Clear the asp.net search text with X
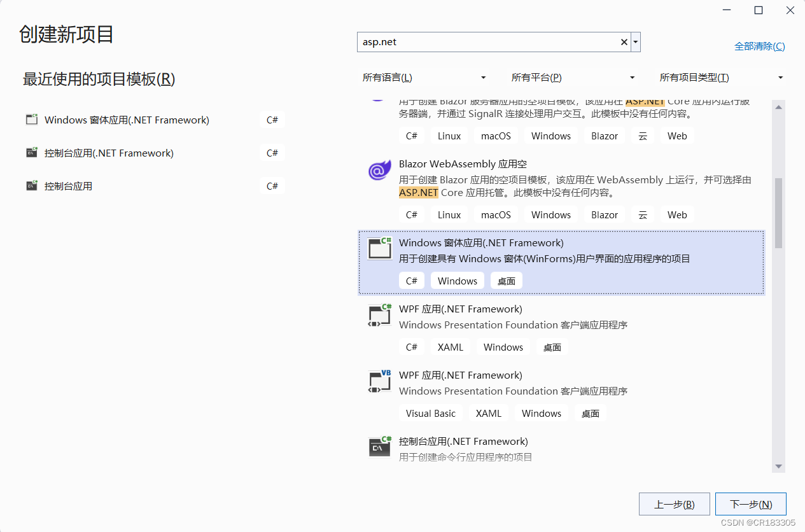805x532 pixels. tap(624, 42)
